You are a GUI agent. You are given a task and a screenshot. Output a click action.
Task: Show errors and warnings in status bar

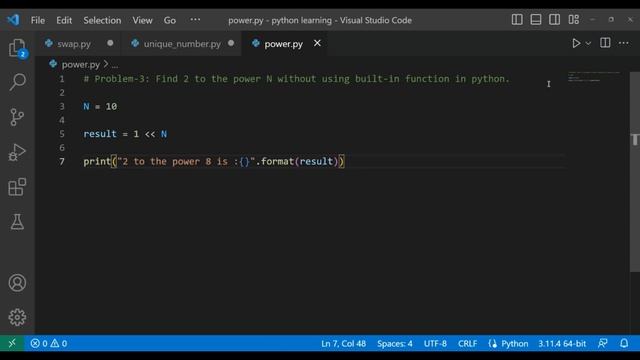[x=49, y=344]
